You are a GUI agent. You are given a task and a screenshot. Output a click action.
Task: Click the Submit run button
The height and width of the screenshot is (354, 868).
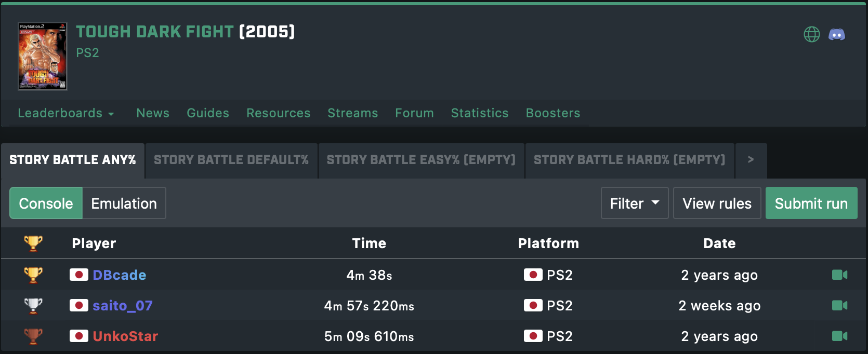(x=811, y=203)
